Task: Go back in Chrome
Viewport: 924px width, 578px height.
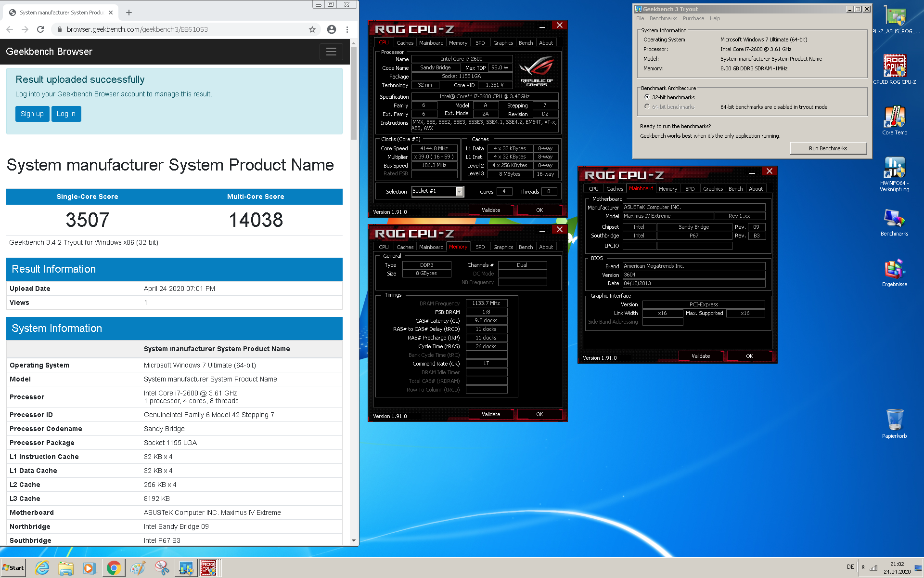Action: pos(10,29)
